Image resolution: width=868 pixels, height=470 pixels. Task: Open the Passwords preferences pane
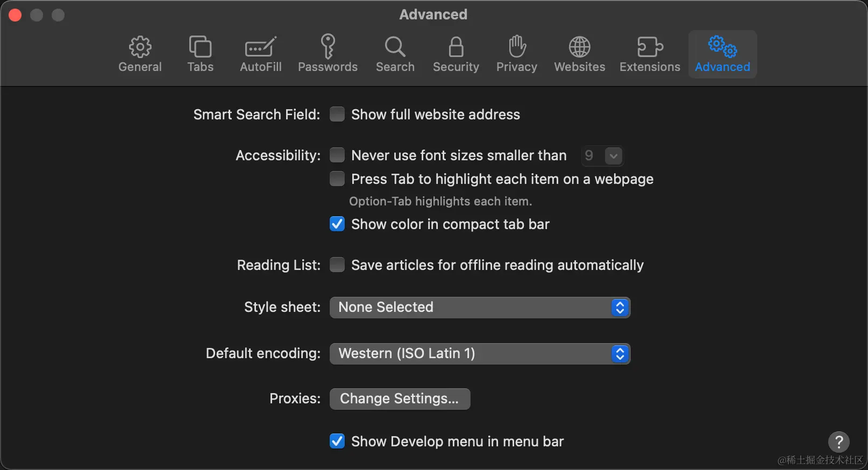[328, 54]
